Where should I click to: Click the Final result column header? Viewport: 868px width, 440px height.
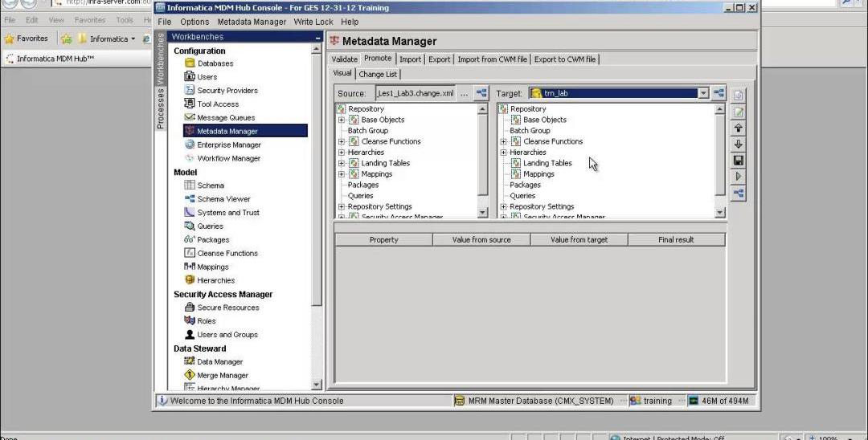coord(676,239)
